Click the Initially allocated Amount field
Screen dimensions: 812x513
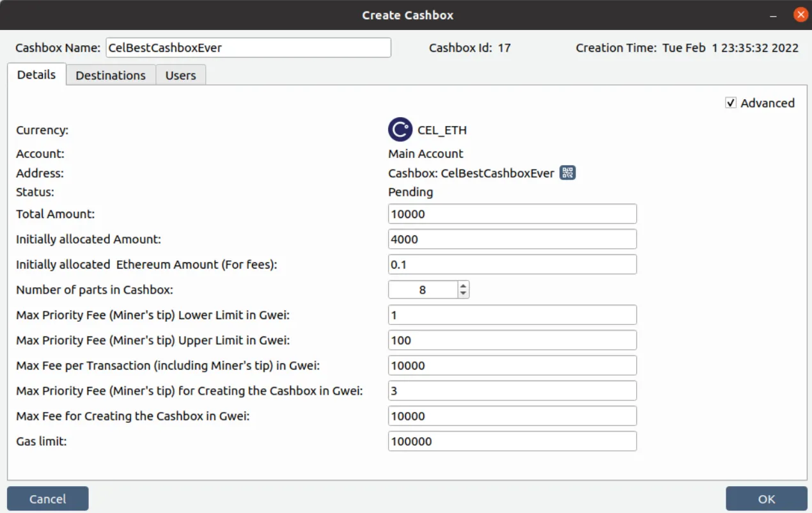pos(512,239)
